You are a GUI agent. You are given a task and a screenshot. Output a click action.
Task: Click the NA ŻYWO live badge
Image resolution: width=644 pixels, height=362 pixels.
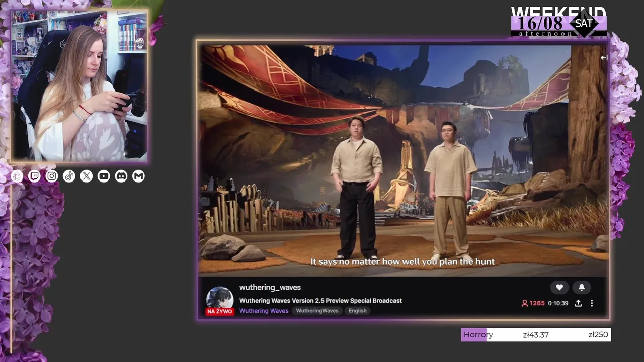tap(220, 311)
